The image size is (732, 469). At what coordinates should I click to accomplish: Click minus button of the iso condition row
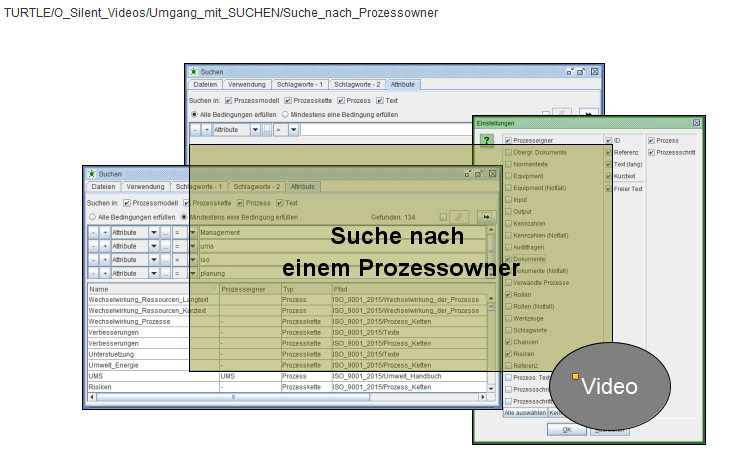[93, 259]
